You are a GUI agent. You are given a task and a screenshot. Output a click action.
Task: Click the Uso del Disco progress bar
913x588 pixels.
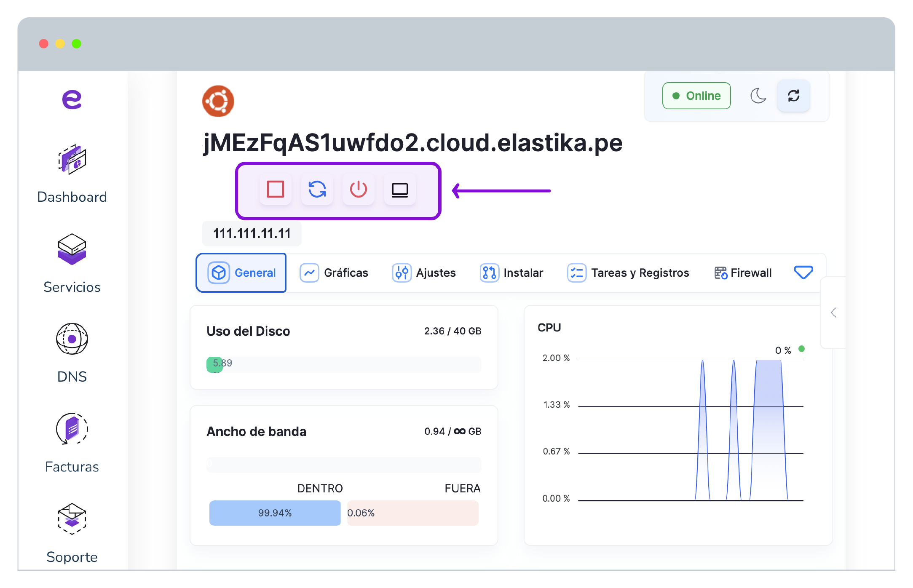pos(344,365)
